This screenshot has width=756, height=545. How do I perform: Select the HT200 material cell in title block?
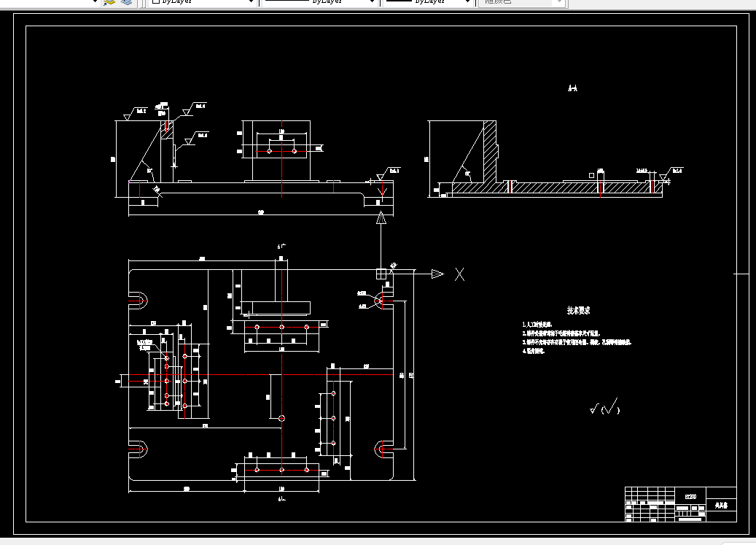click(x=690, y=496)
